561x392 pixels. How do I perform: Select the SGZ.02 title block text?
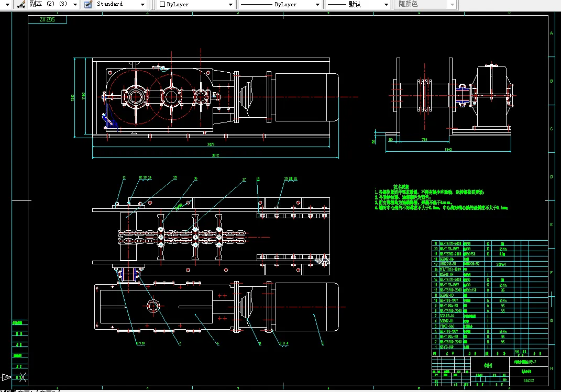click(x=529, y=380)
